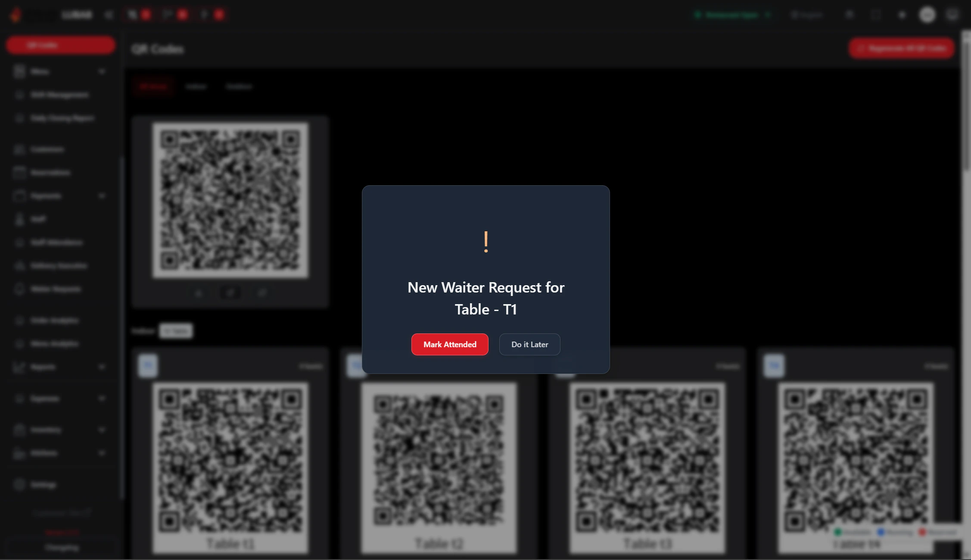Expand the Menu section in sidebar
This screenshot has height=560, width=971.
pyautogui.click(x=102, y=72)
